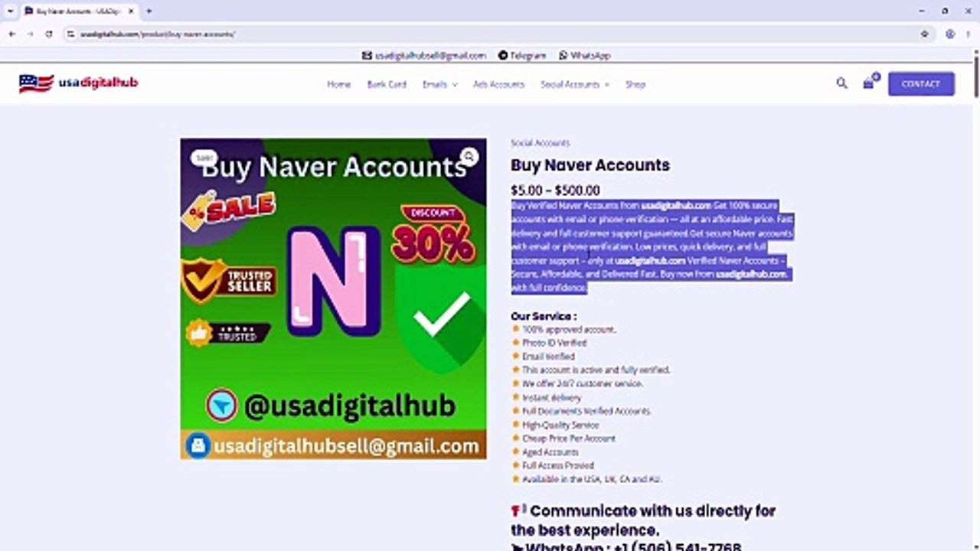Click 'Communicate with us directly' heading
This screenshot has width=980, height=551.
(643, 520)
